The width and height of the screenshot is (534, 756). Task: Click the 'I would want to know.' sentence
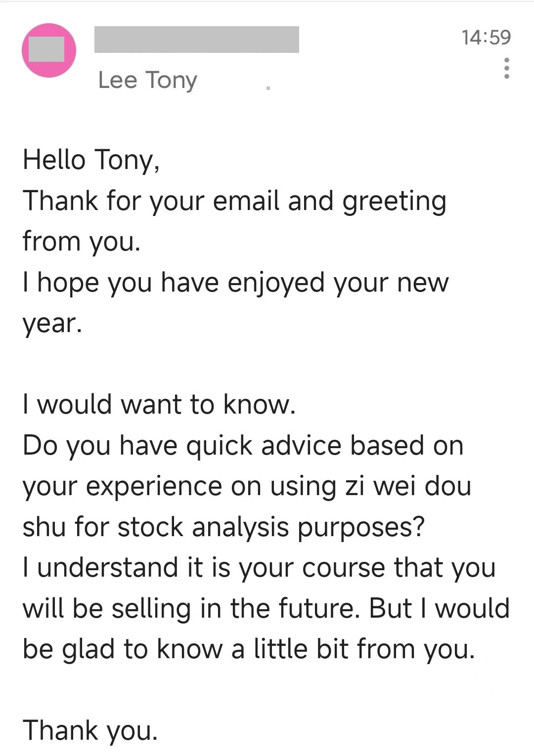[159, 405]
